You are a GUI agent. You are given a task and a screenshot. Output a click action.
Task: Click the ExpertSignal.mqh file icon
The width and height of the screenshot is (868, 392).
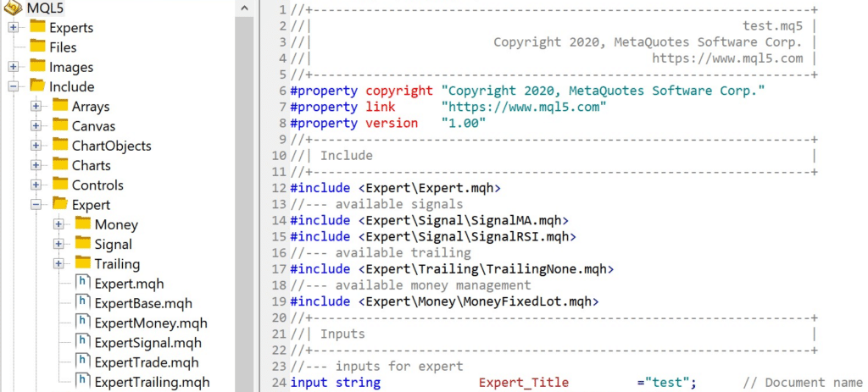(x=82, y=342)
